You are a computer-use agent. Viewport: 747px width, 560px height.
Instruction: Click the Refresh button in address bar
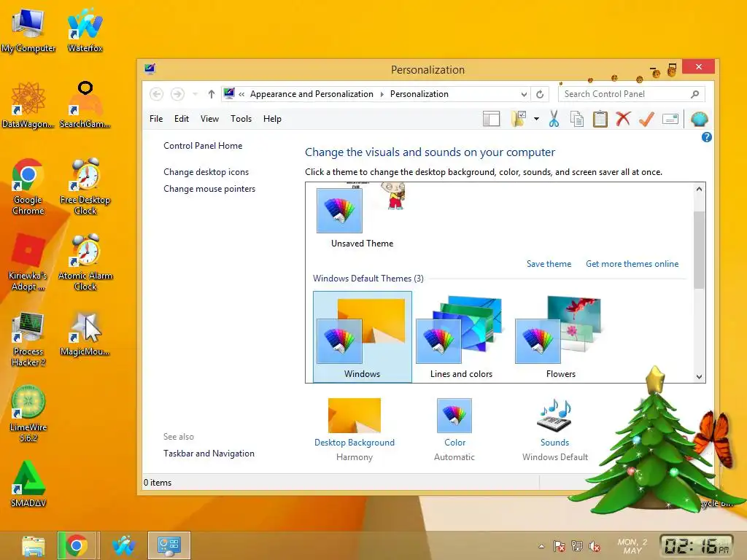point(540,94)
